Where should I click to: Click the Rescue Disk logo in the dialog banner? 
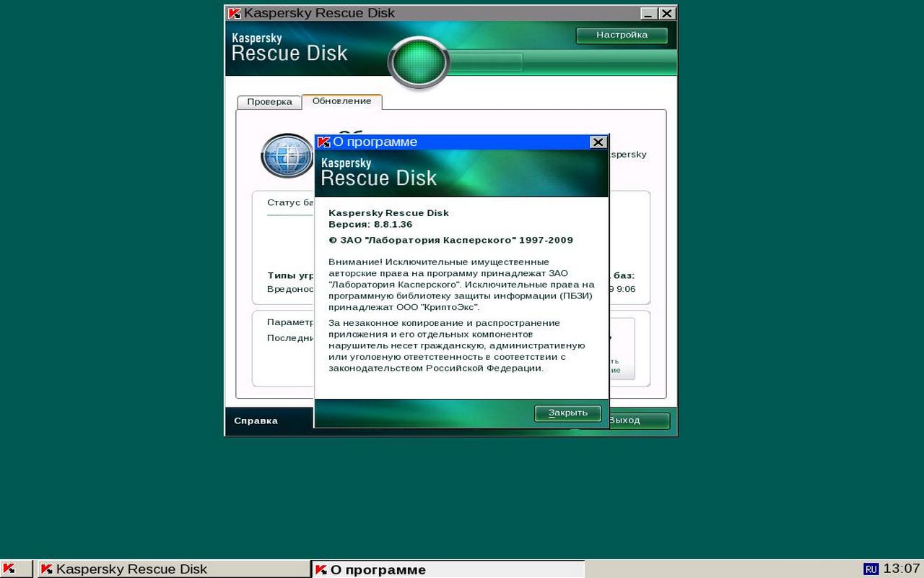tap(378, 172)
